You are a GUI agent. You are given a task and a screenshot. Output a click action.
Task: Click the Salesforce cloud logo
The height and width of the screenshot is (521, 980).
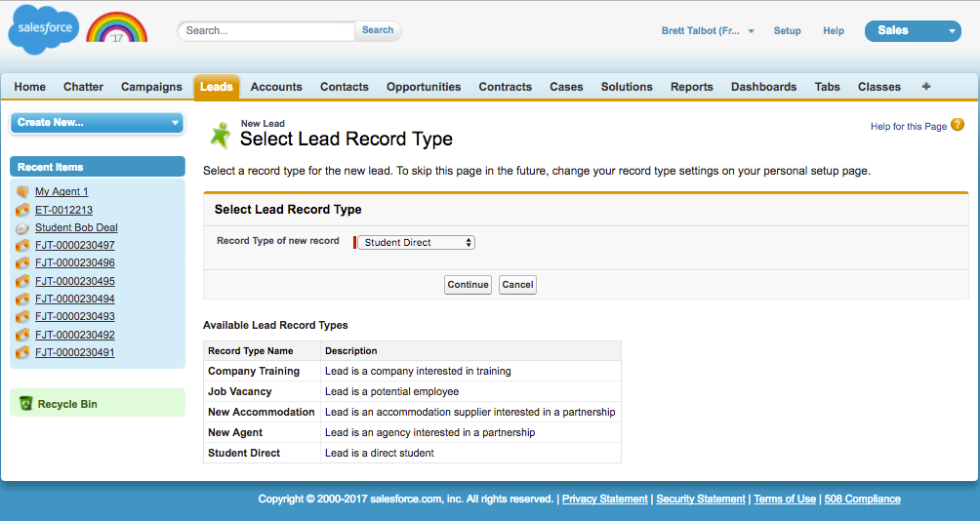coord(44,29)
